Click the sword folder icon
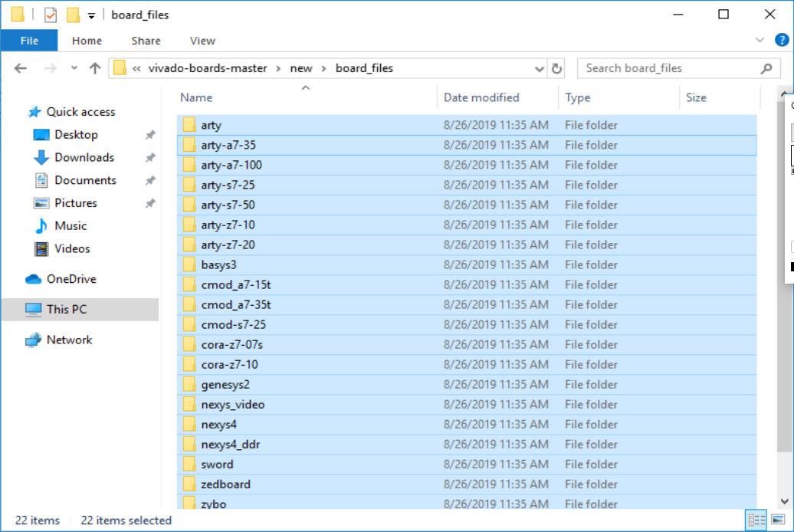This screenshot has height=532, width=794. pos(189,465)
